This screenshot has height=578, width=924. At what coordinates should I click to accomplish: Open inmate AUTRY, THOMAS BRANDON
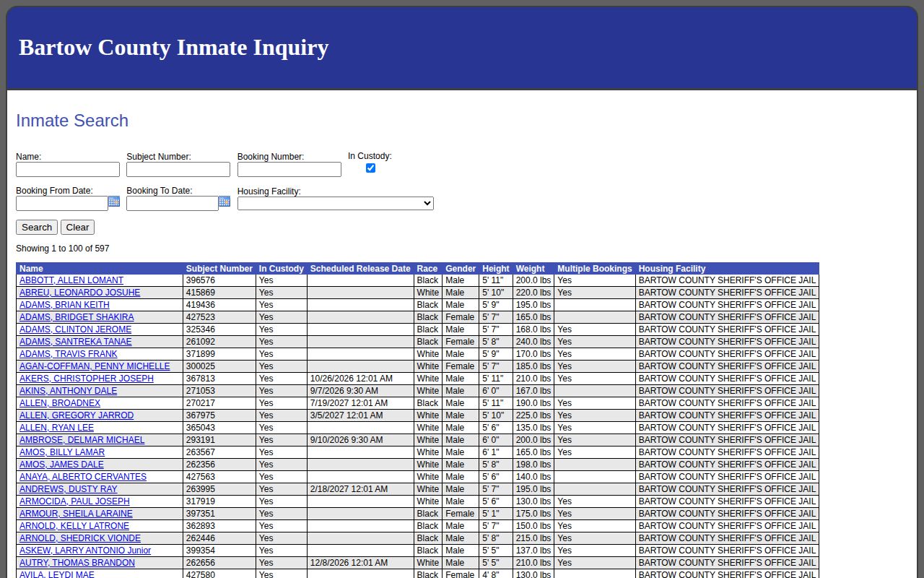(x=77, y=563)
